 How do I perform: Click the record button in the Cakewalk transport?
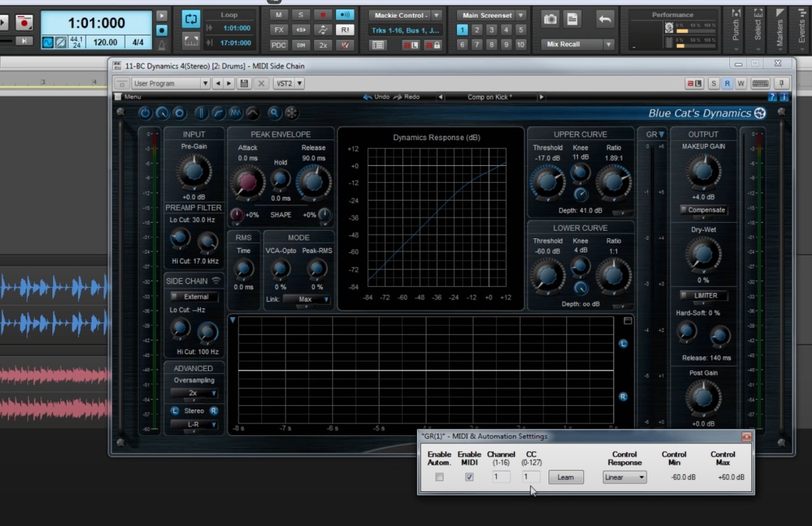pyautogui.click(x=24, y=22)
